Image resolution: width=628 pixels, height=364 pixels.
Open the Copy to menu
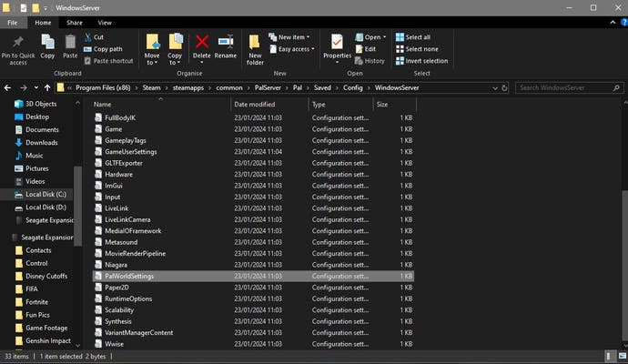(x=175, y=49)
